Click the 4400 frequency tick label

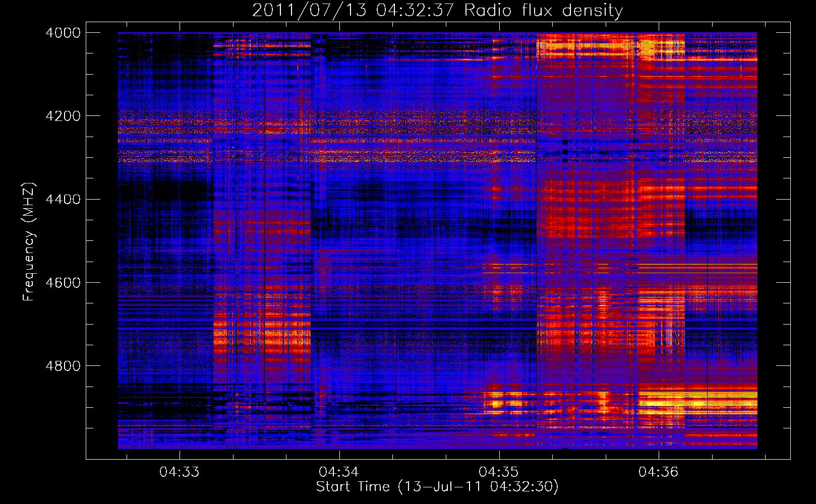[63, 200]
